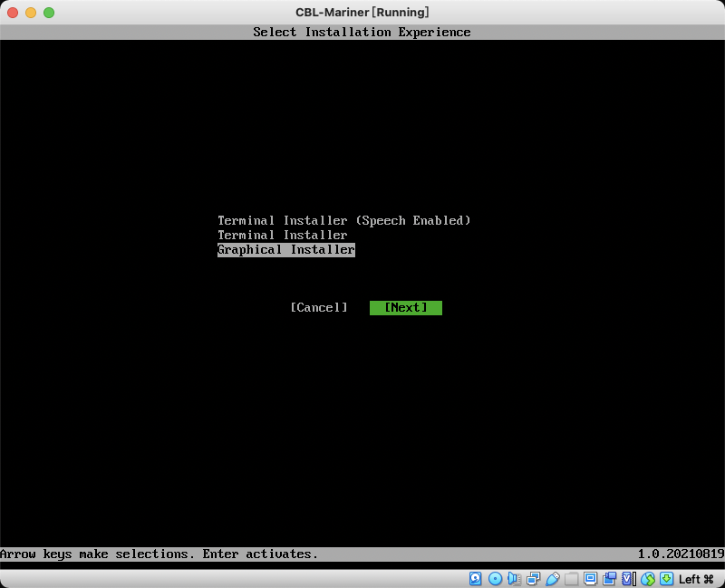Close the CBL-Mariner VM window
The height and width of the screenshot is (588, 725).
pos(13,13)
